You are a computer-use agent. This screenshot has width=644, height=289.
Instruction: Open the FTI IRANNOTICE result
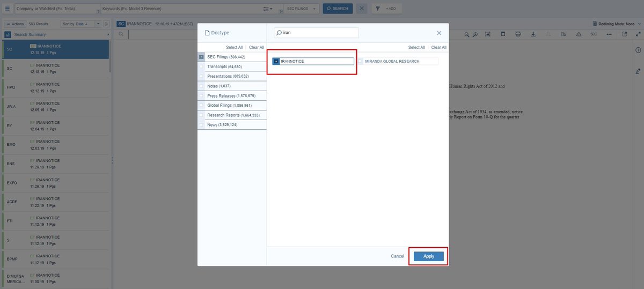pos(56,221)
